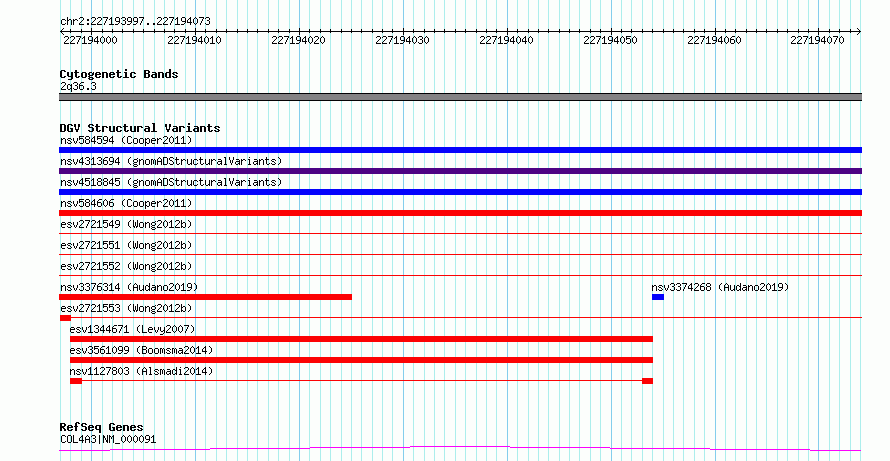Image resolution: width=890 pixels, height=461 pixels.
Task: Click the red esv1344671 variant bar
Action: point(361,339)
